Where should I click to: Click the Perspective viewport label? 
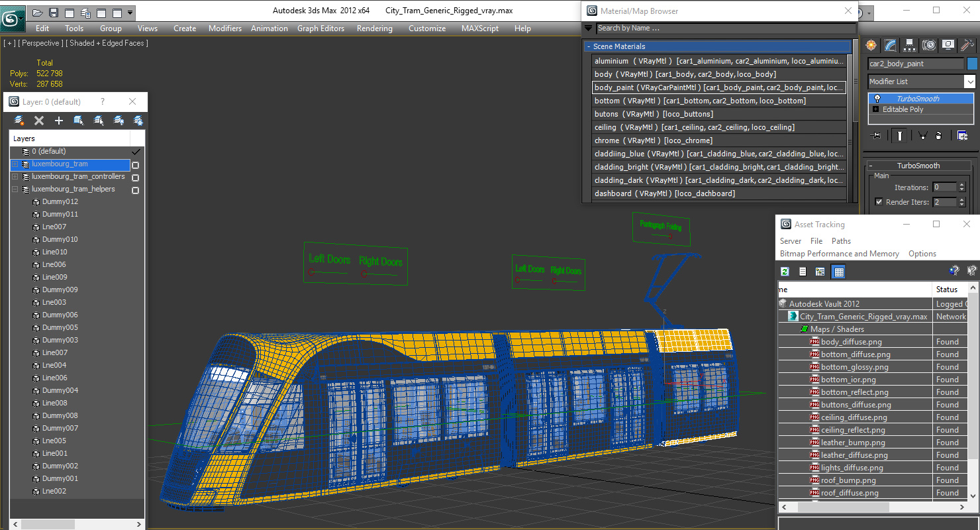[40, 43]
